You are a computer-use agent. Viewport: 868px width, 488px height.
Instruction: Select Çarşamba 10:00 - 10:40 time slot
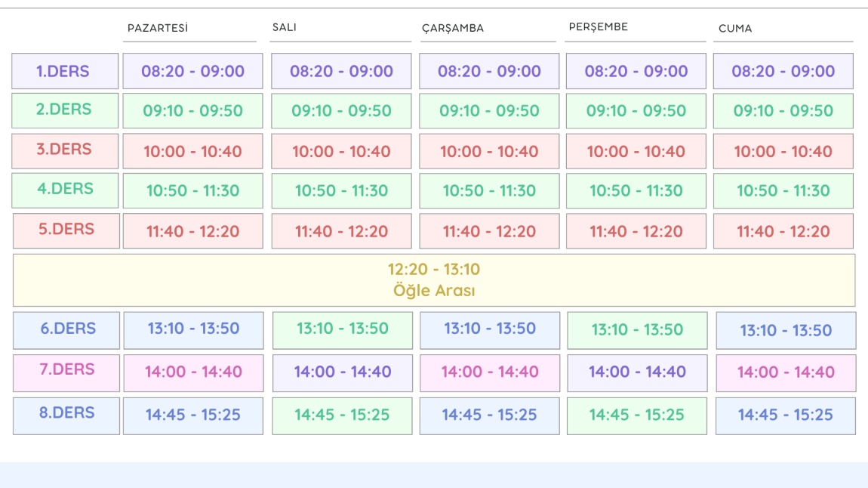(x=489, y=151)
